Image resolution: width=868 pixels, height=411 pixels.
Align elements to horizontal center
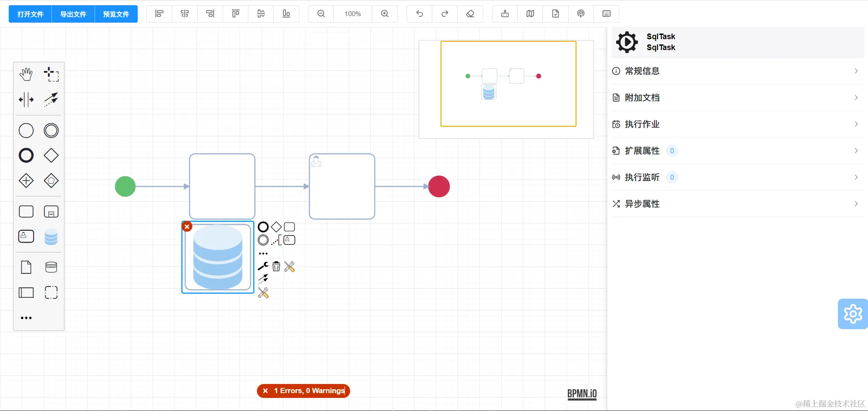(185, 14)
